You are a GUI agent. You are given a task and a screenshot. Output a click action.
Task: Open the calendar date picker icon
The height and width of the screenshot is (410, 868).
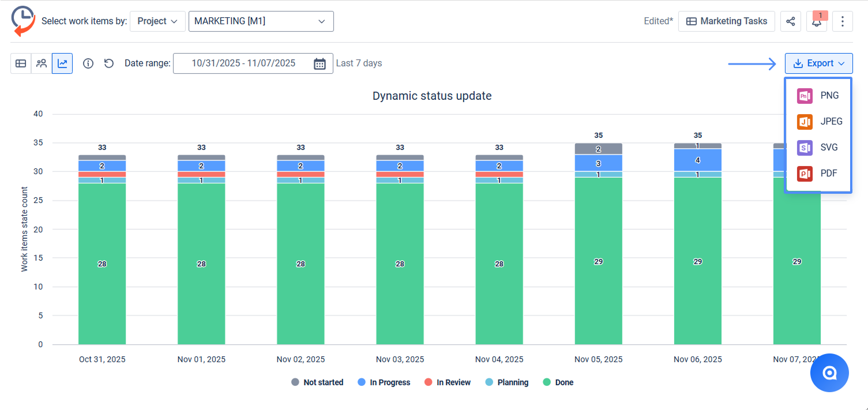point(320,63)
